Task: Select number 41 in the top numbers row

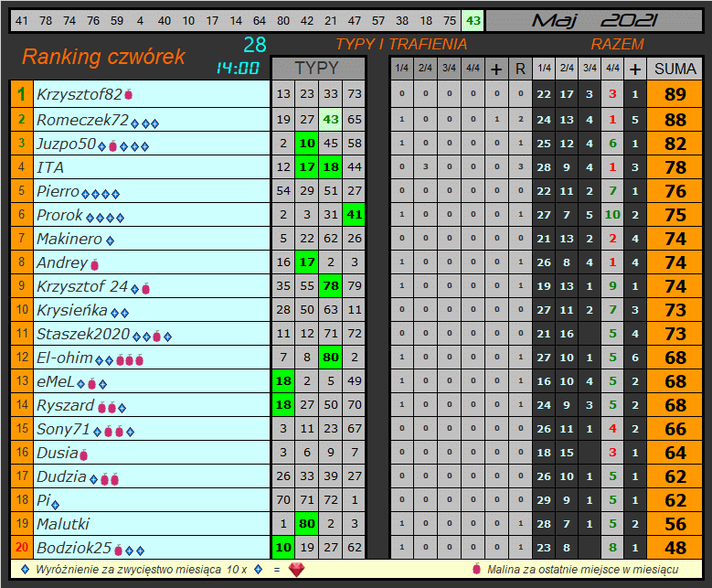Action: point(21,21)
